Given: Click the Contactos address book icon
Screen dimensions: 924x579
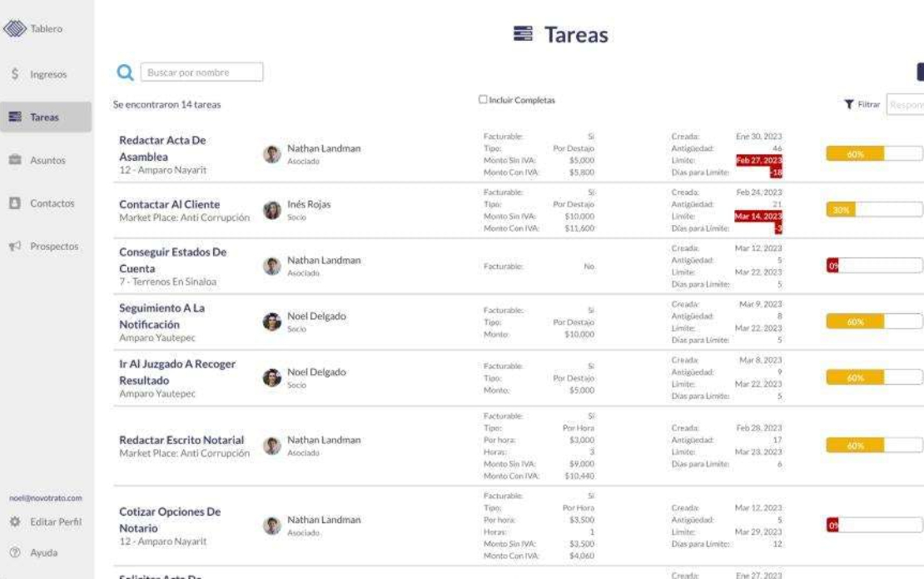Looking at the screenshot, I should pyautogui.click(x=15, y=202).
